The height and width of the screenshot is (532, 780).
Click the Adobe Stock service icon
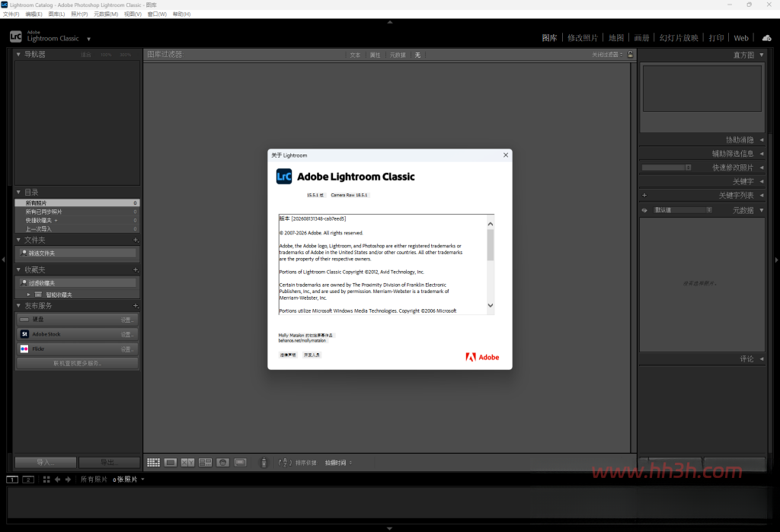pos(24,334)
